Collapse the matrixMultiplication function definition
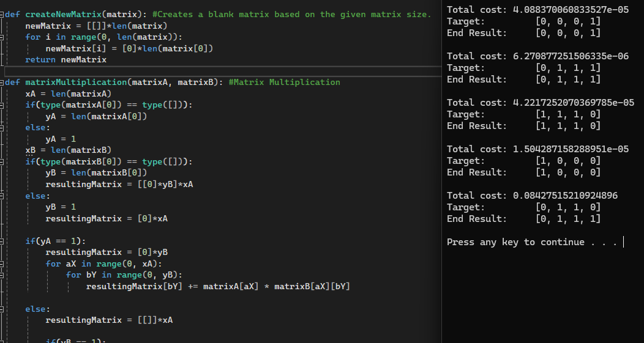 [2, 83]
